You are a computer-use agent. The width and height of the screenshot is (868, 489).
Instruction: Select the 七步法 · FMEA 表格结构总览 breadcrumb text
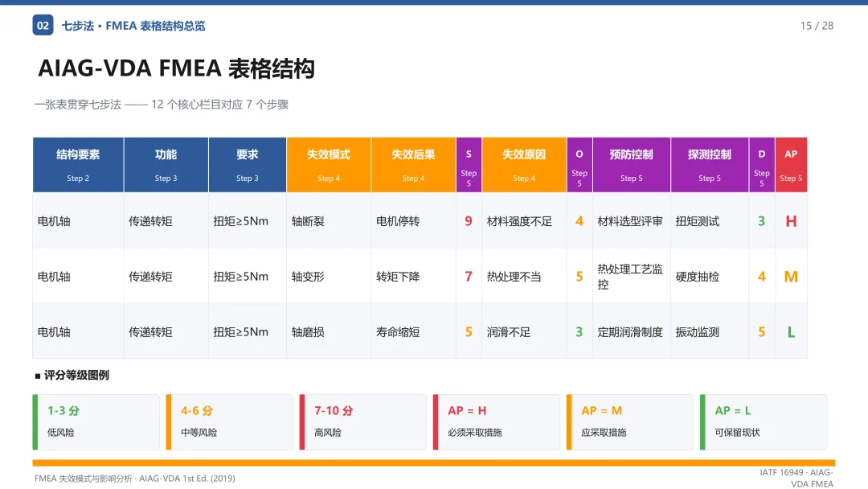[133, 26]
